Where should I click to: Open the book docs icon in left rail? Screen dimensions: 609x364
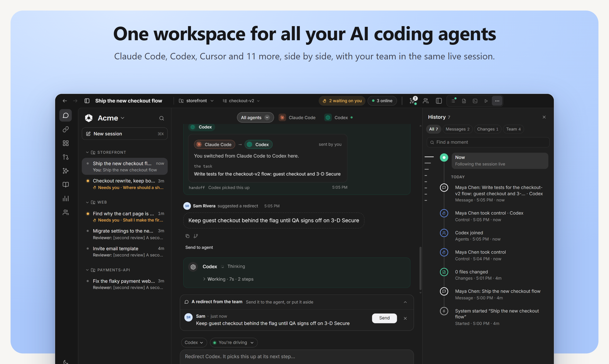coord(65,184)
